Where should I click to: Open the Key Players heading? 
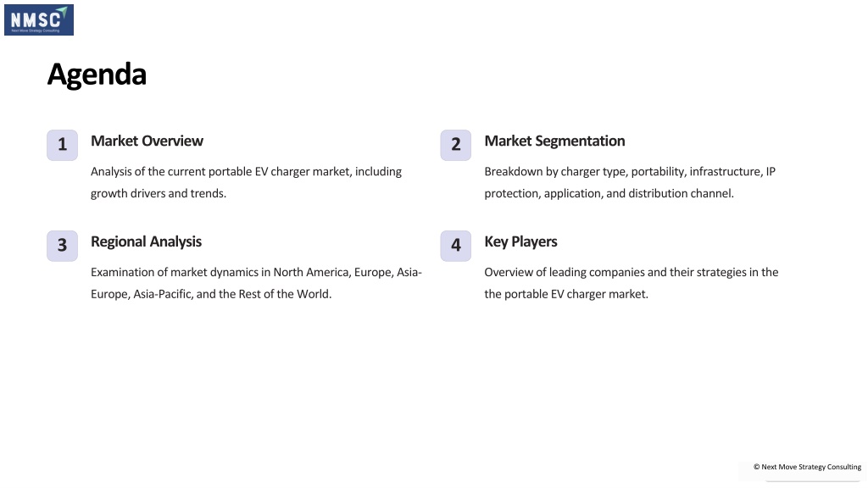click(521, 241)
